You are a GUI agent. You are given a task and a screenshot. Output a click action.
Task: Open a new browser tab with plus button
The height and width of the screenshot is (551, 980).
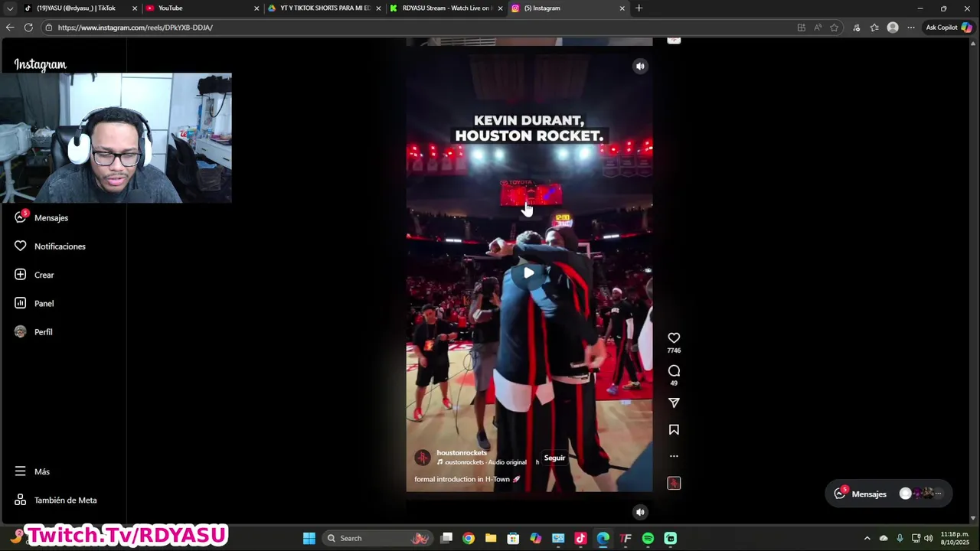pyautogui.click(x=639, y=8)
